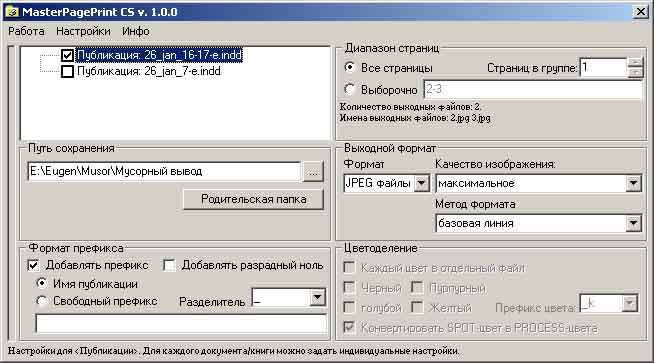
Task: Select row Публикация: 26_jan_16-17-e.indd
Action: (159, 55)
